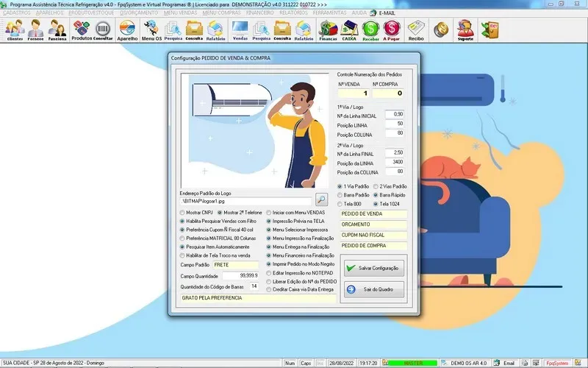Click the Sair do Quadro button
Viewport: 588px width, 368px height.
click(373, 290)
